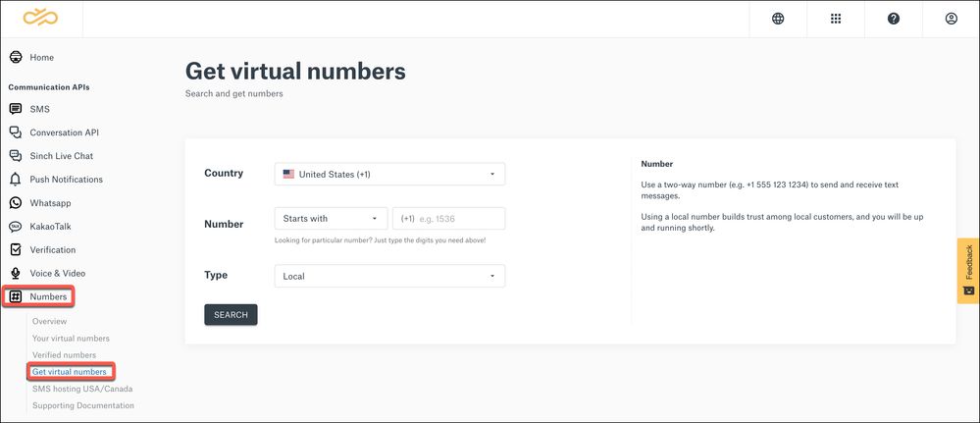
Task: Open the help question mark icon
Action: (x=894, y=19)
